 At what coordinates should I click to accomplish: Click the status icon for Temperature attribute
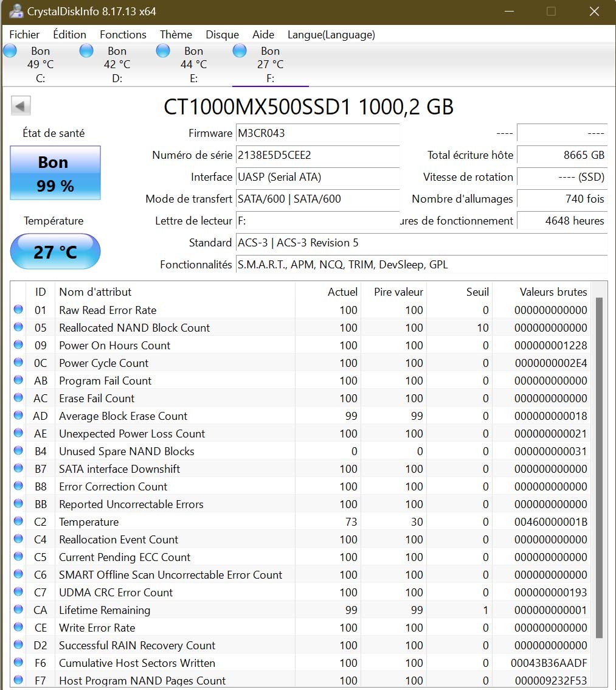pyautogui.click(x=18, y=521)
